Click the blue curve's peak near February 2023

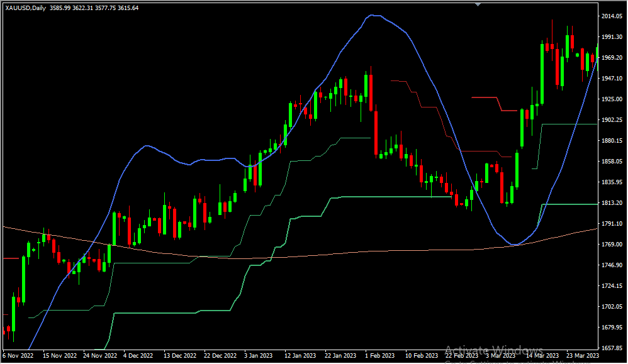coord(374,16)
